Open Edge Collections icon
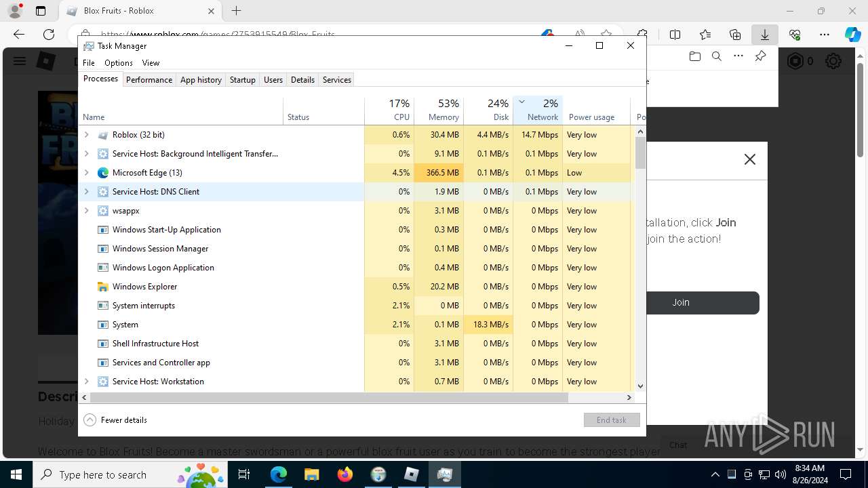Image resolution: width=868 pixels, height=488 pixels. click(x=735, y=35)
